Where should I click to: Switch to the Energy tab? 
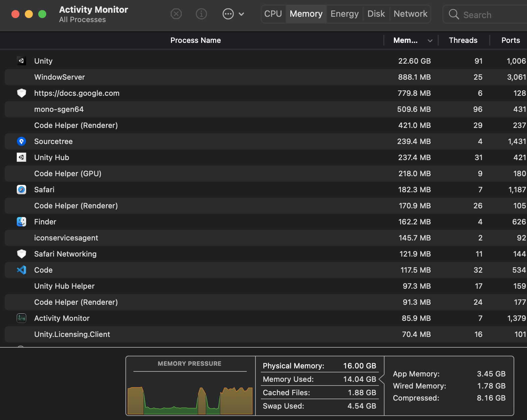pos(345,14)
